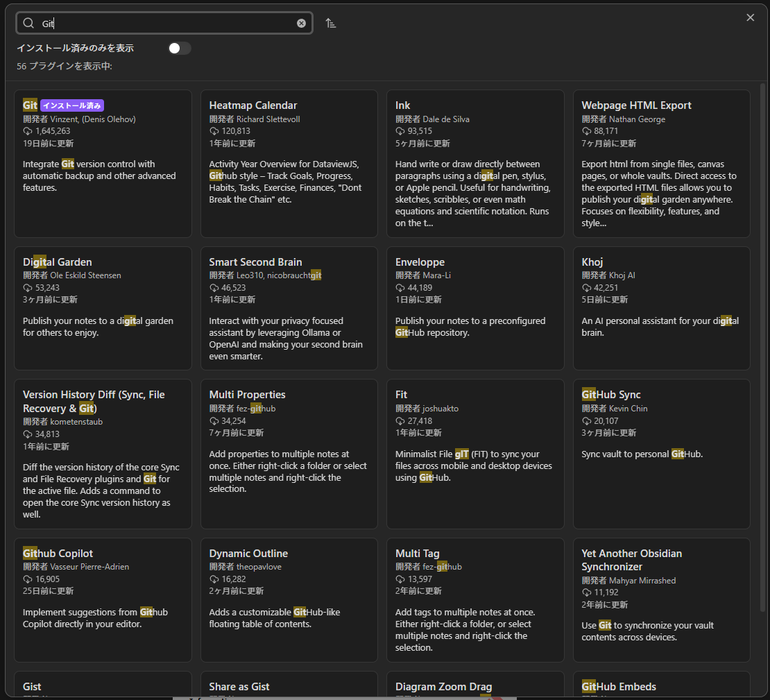Open the Heatmap Calendar plugin card
The height and width of the screenshot is (700, 770).
(289, 163)
